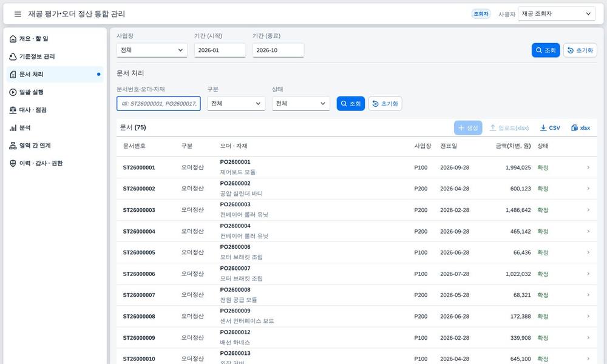Click the 기간 (시작) field showing 2026-01
This screenshot has width=607, height=364.
click(x=220, y=50)
